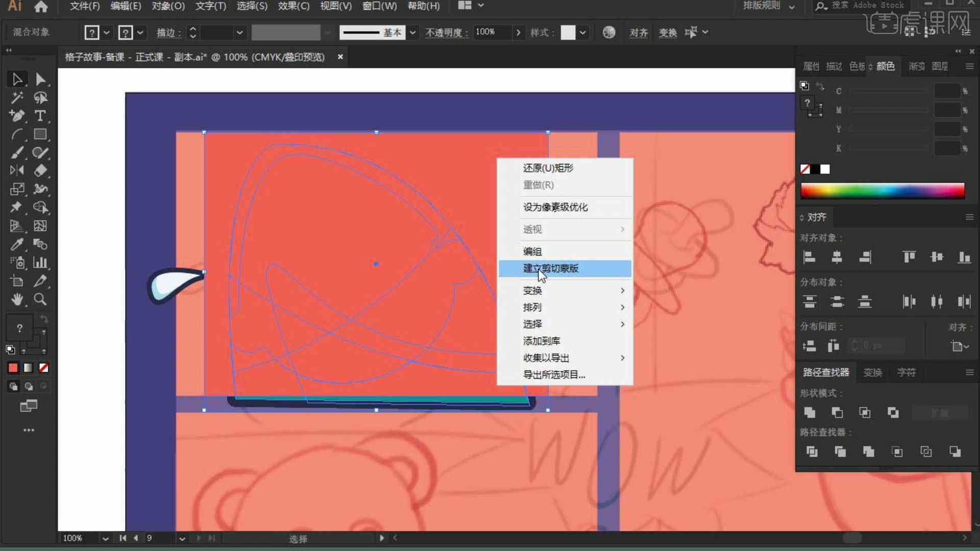Toggle Draw Normal mode
980x551 pixels.
point(13,386)
